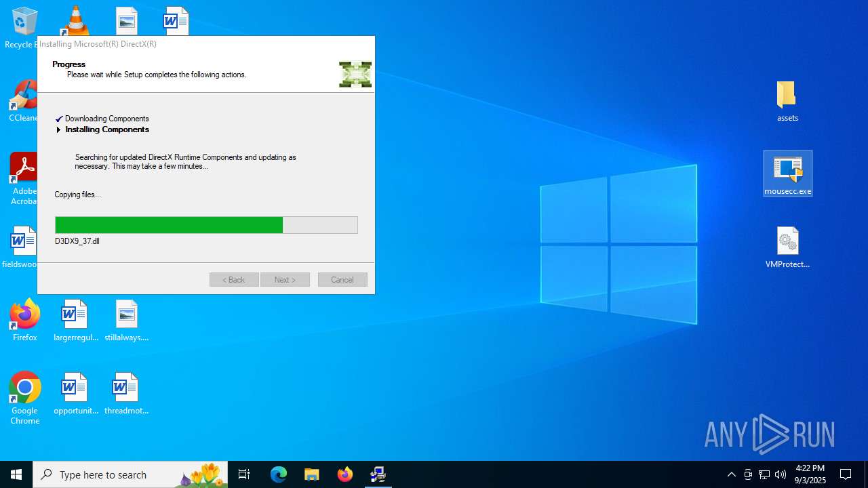Click the taskbar search box
This screenshot has height=488, width=868.
coord(130,474)
